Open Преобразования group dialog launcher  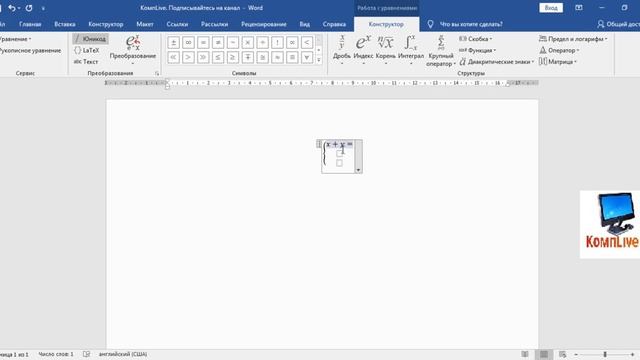pyautogui.click(x=157, y=73)
